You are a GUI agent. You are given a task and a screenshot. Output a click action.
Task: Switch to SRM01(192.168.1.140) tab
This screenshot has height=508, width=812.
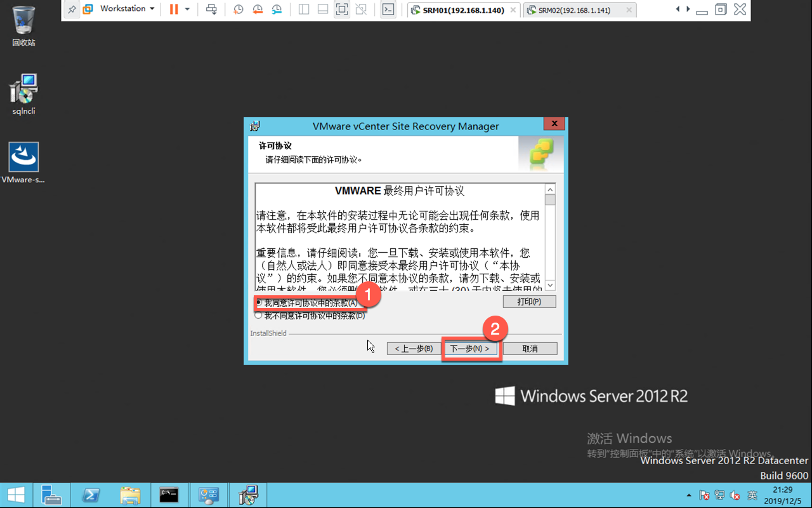tap(464, 10)
